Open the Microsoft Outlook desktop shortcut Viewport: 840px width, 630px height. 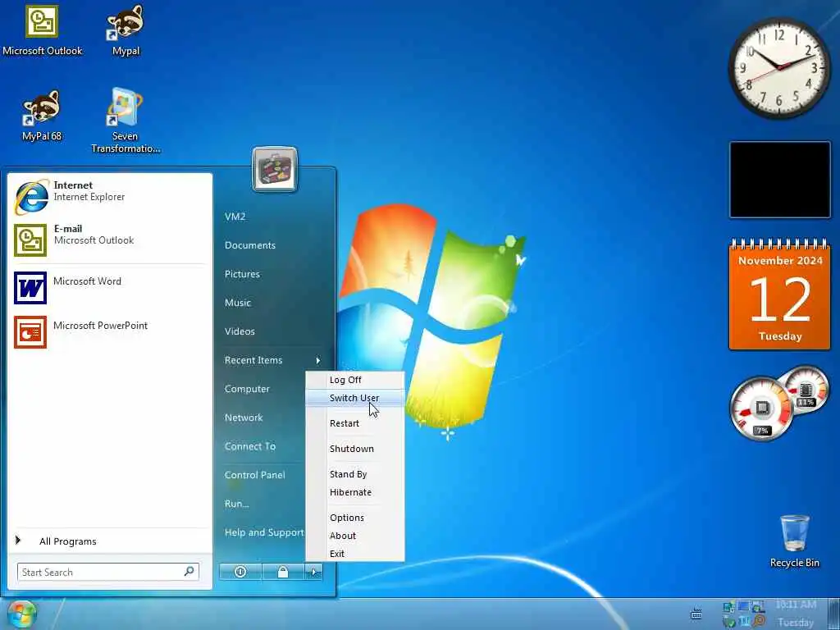point(43,31)
